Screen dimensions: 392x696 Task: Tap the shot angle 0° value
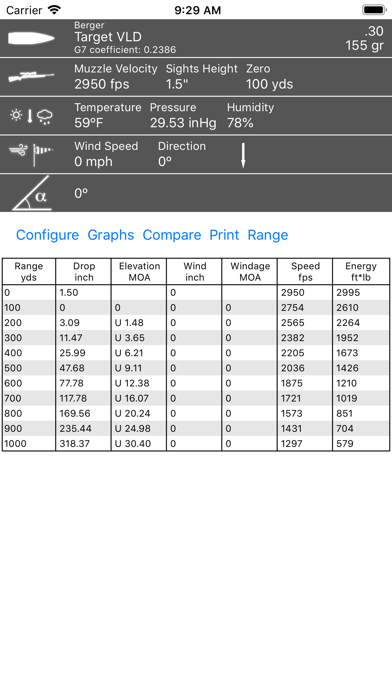(x=81, y=194)
